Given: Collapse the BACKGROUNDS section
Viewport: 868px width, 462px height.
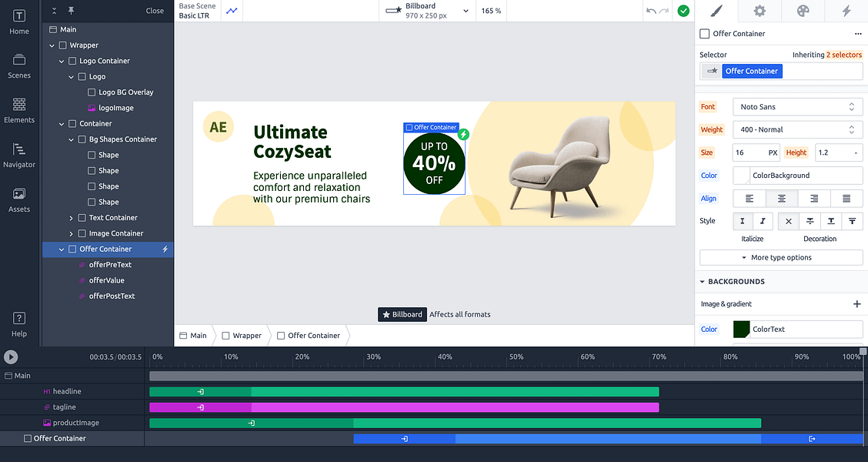Looking at the screenshot, I should 703,281.
